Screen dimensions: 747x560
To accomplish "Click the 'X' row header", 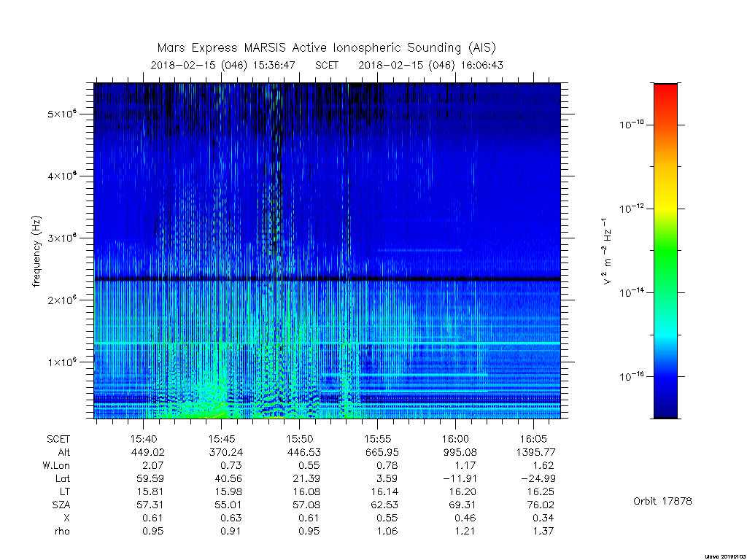I will pyautogui.click(x=66, y=518).
